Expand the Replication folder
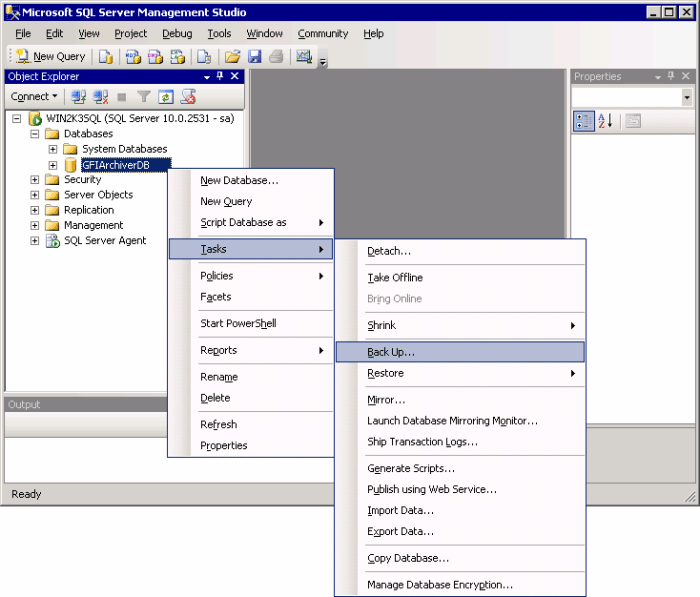The height and width of the screenshot is (597, 700). 34,210
